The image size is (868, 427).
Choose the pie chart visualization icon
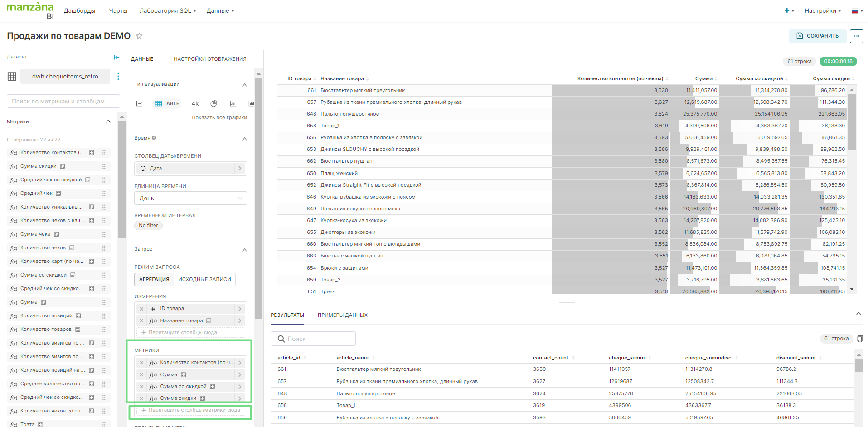214,104
